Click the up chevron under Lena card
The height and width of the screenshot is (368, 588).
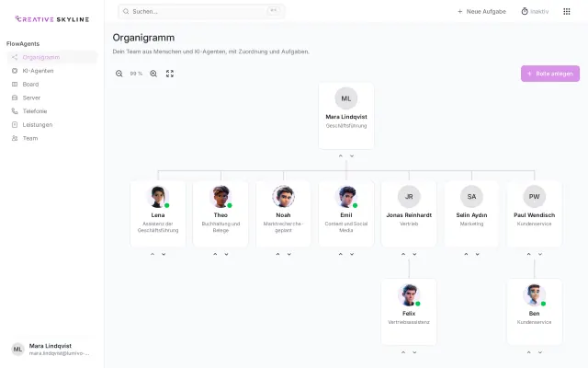(x=153, y=254)
